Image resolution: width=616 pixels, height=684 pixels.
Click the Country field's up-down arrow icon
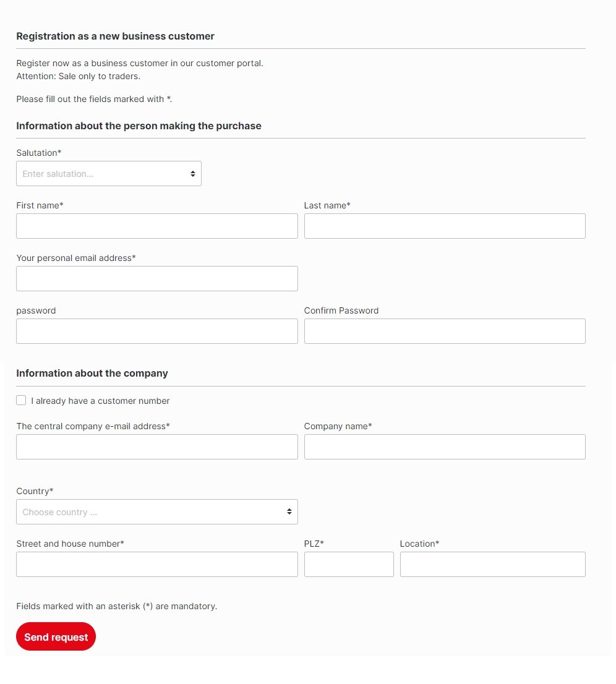pyautogui.click(x=289, y=512)
